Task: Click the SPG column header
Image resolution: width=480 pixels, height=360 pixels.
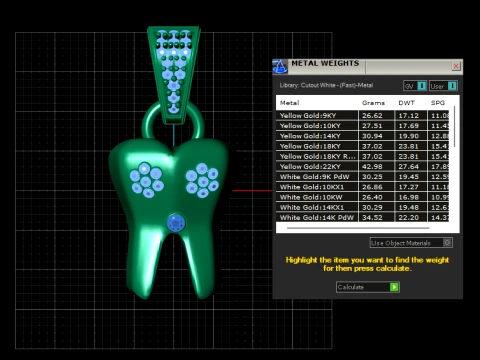Action: point(438,103)
